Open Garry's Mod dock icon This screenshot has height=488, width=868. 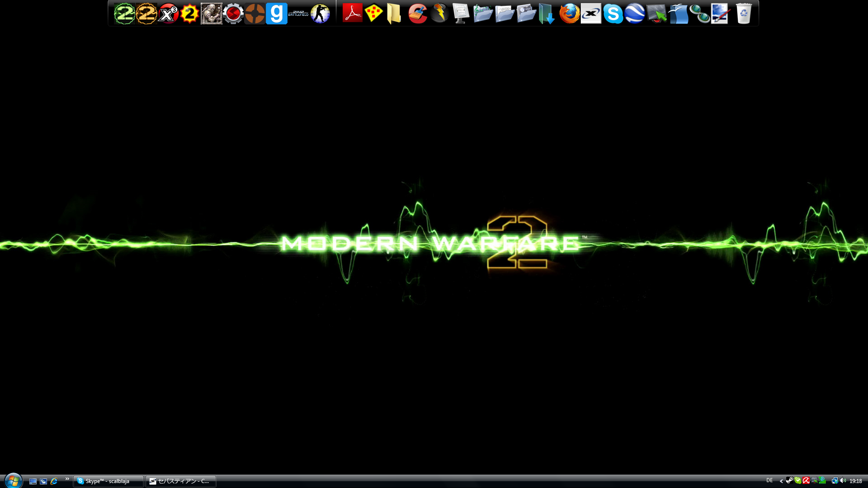coord(276,14)
